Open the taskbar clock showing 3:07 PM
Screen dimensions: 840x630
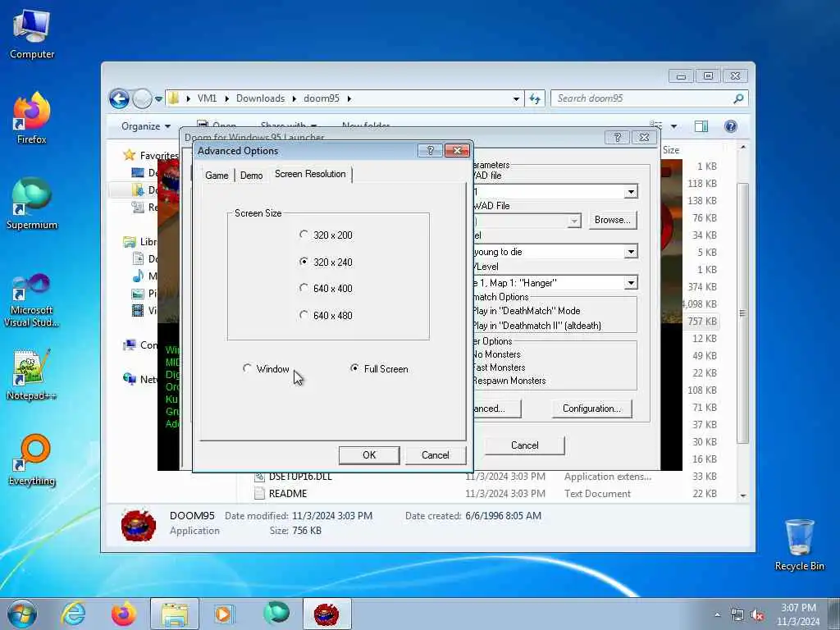pos(798,614)
